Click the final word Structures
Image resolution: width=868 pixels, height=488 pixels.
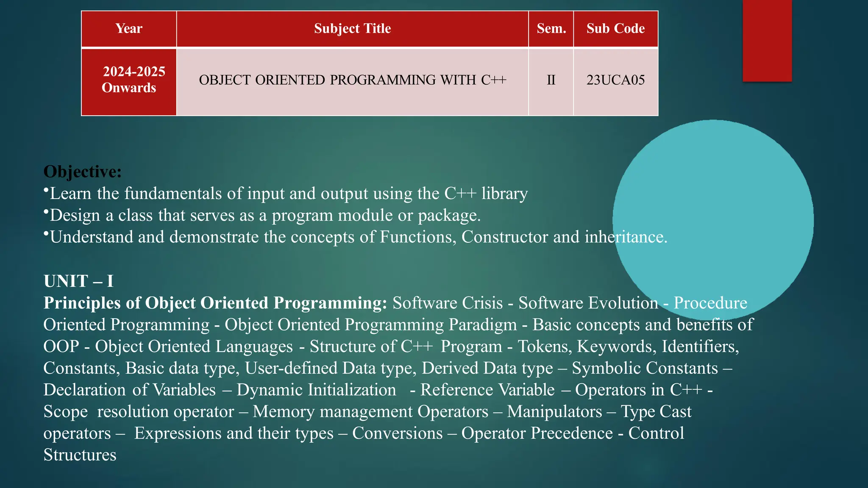coord(80,455)
